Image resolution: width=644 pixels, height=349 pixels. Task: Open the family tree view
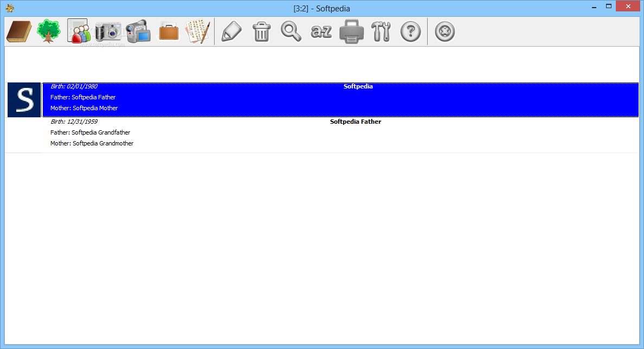(x=48, y=31)
